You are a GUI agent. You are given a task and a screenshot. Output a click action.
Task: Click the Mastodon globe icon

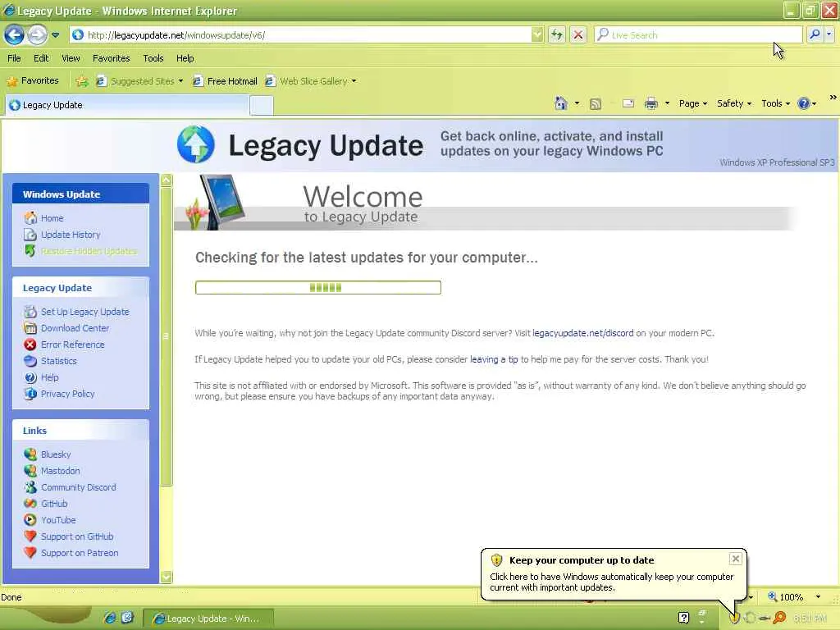click(30, 471)
